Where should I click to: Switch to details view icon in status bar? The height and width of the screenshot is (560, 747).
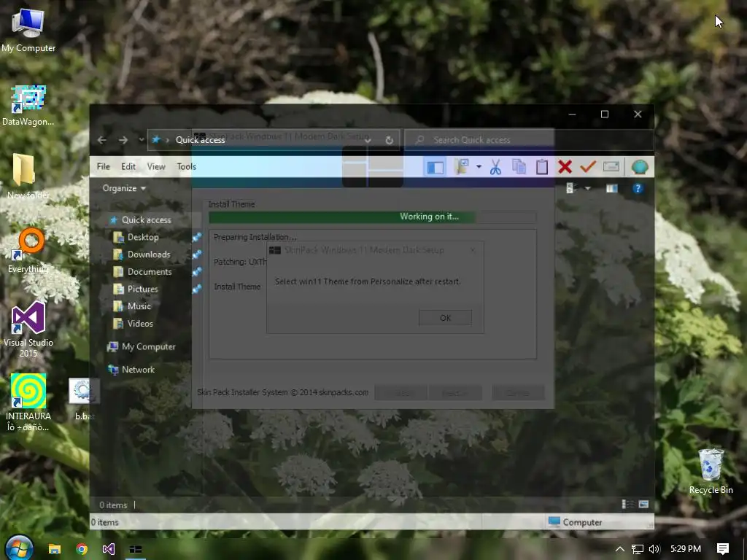(x=627, y=505)
